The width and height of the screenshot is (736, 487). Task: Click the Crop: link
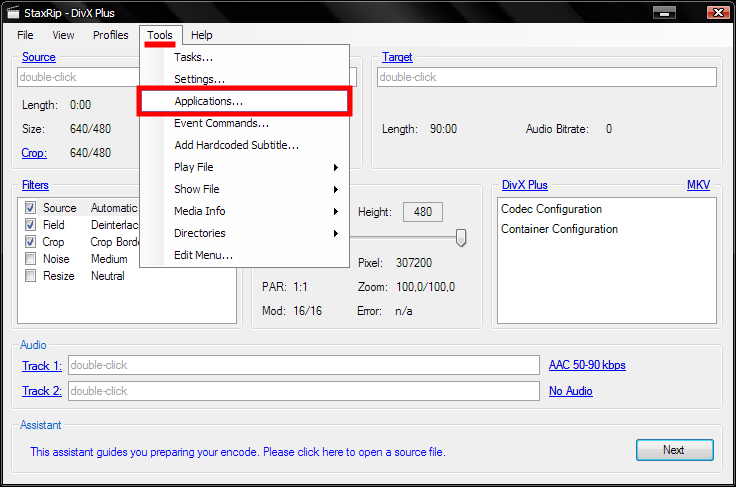(34, 153)
